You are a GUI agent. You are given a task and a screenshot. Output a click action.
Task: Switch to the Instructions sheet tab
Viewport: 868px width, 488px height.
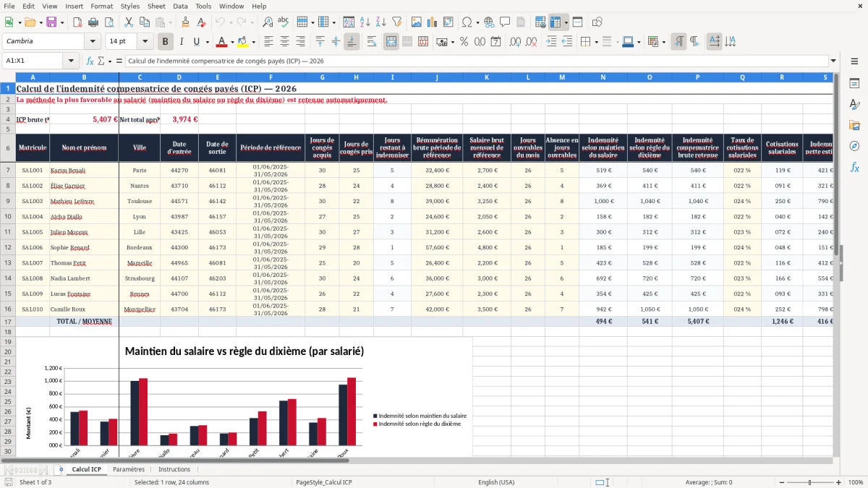[x=174, y=469]
